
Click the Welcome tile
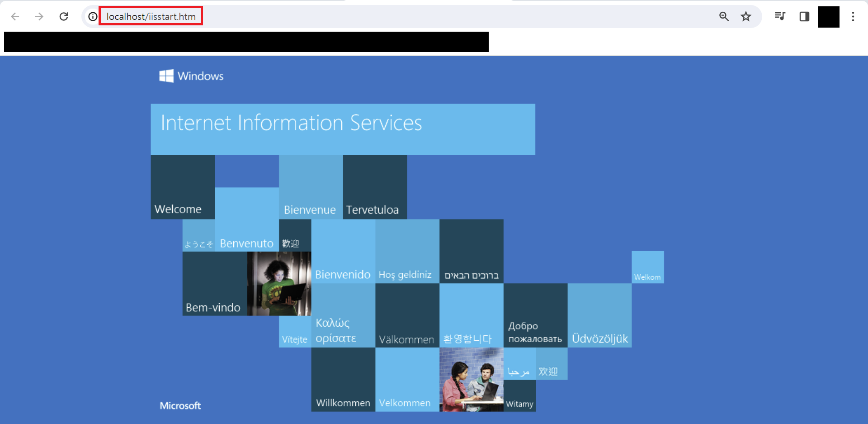tap(183, 187)
